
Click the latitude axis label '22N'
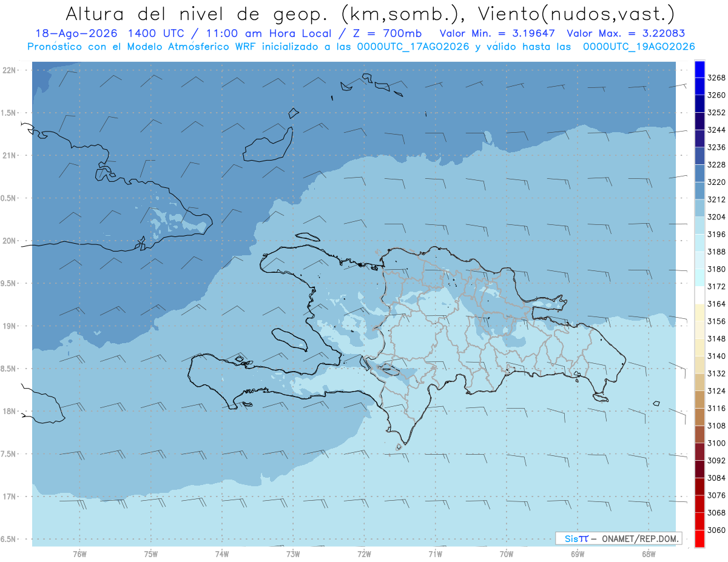(x=8, y=70)
